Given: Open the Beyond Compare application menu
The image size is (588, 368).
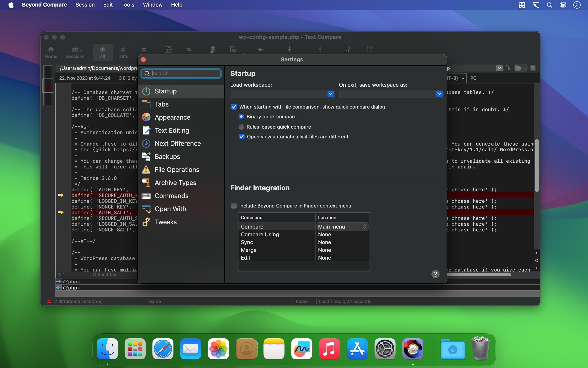Looking at the screenshot, I should [45, 5].
